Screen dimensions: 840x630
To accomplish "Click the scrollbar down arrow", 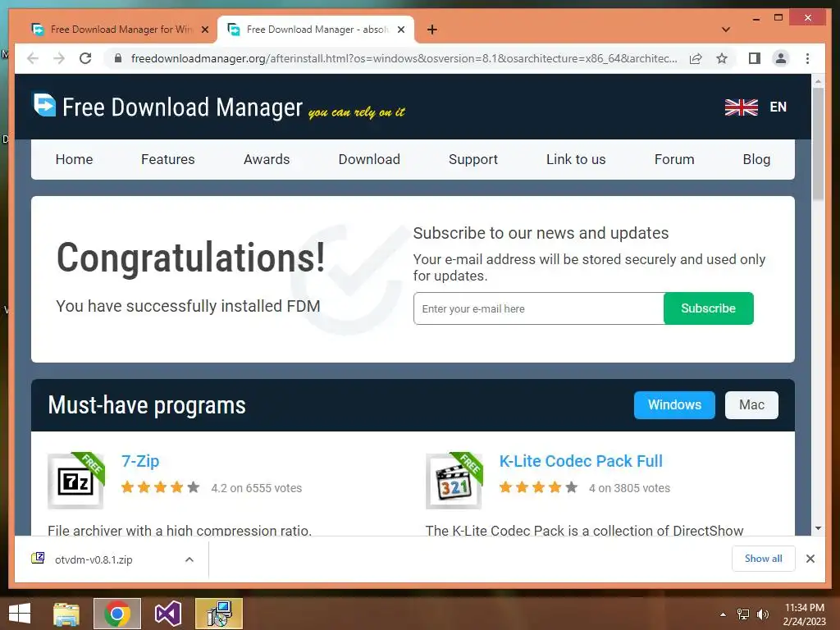I will click(x=818, y=528).
